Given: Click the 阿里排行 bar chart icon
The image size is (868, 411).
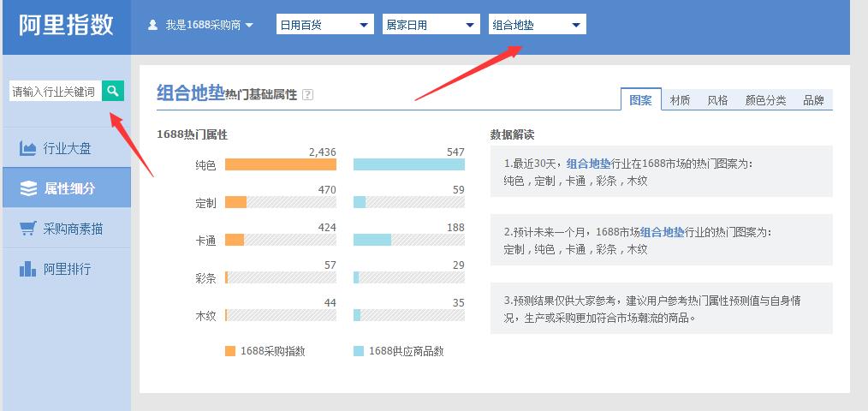Looking at the screenshot, I should click(x=27, y=269).
